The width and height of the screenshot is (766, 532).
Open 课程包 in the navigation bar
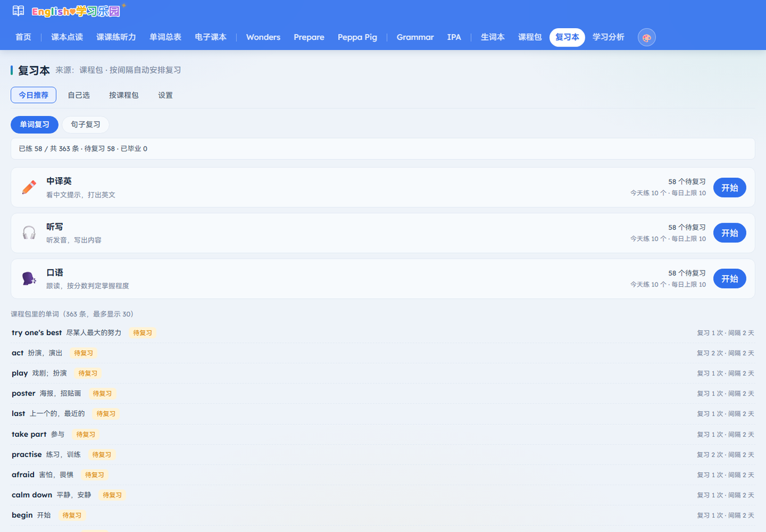[x=530, y=37]
